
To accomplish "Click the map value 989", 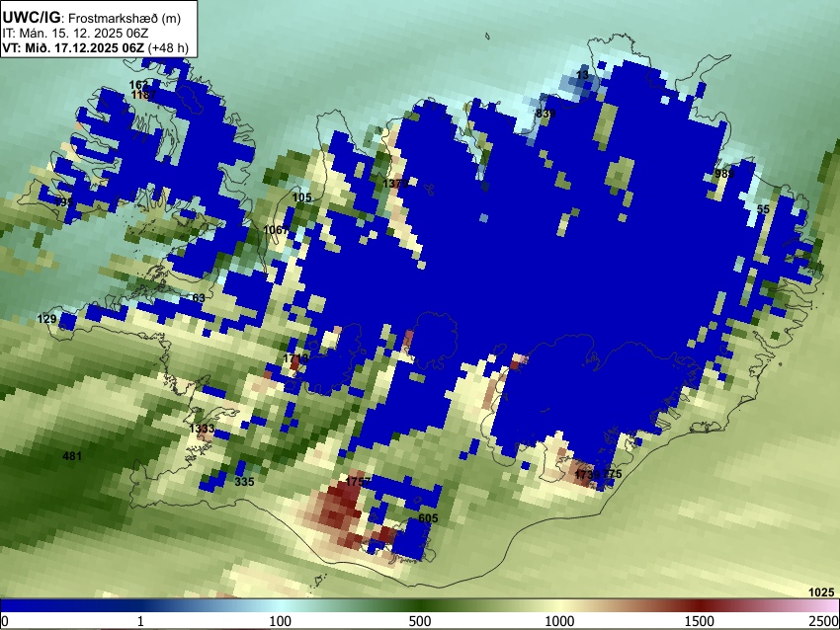I will pos(724,174).
